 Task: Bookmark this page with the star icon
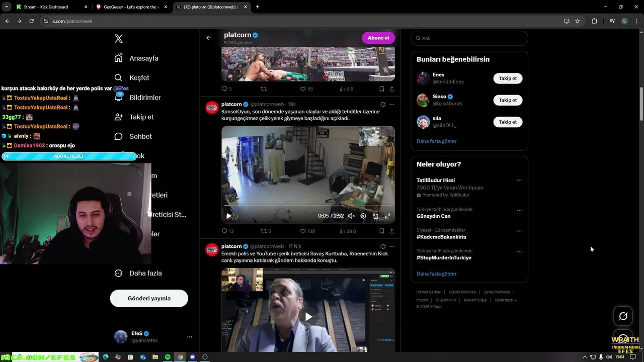coord(578,21)
